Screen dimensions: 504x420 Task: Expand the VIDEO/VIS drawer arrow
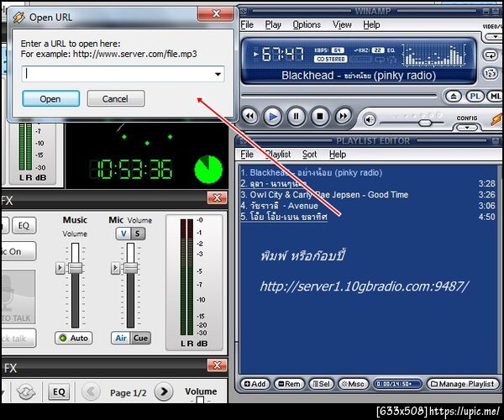495,37
